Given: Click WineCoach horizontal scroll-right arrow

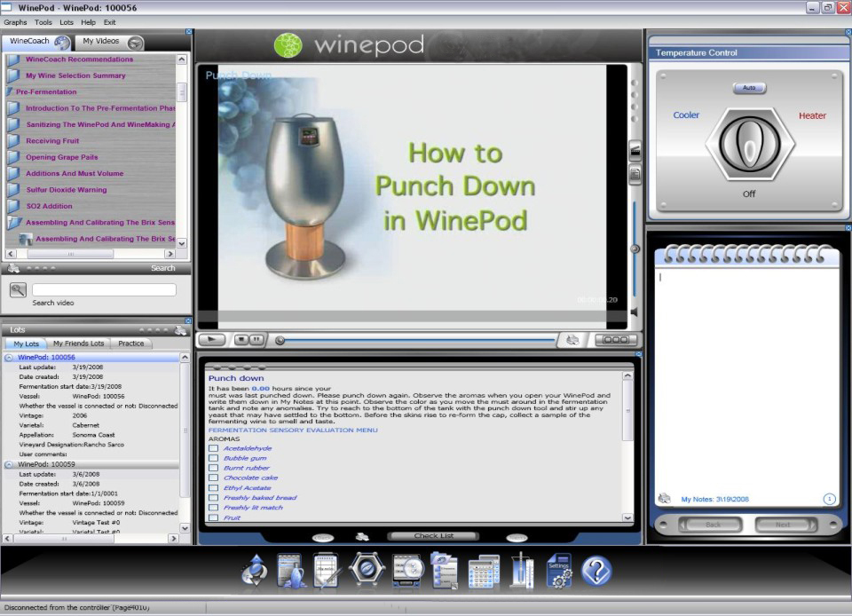Looking at the screenshot, I should click(x=170, y=254).
